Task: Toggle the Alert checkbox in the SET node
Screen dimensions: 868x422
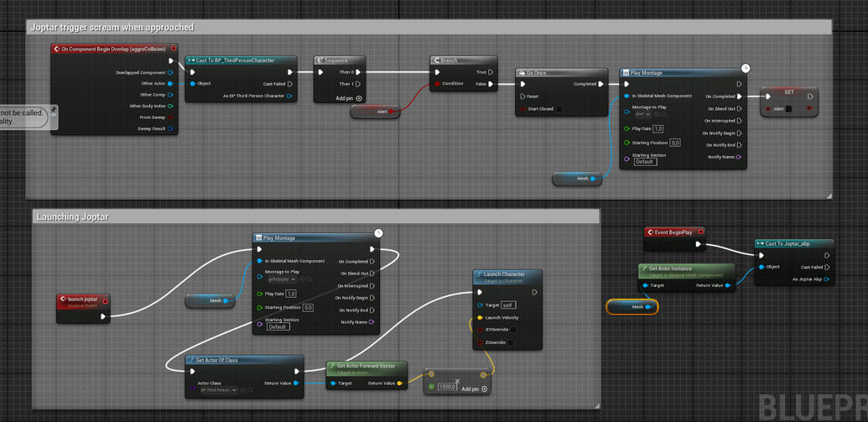Action: tap(789, 109)
